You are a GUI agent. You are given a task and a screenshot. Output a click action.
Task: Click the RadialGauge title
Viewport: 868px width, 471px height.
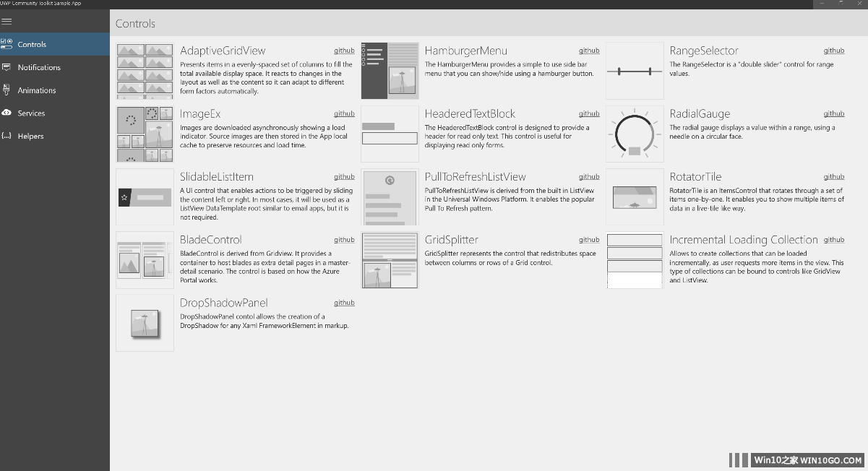point(700,113)
